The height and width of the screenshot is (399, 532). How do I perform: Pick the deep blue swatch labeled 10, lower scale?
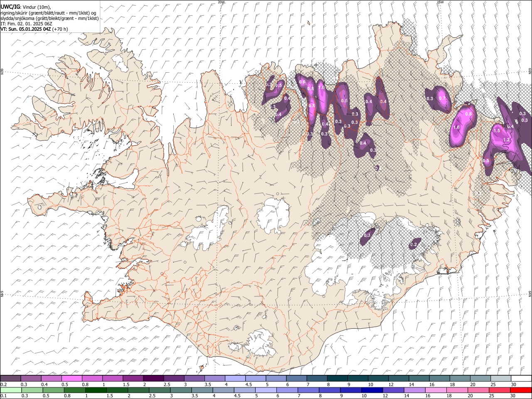point(372,390)
